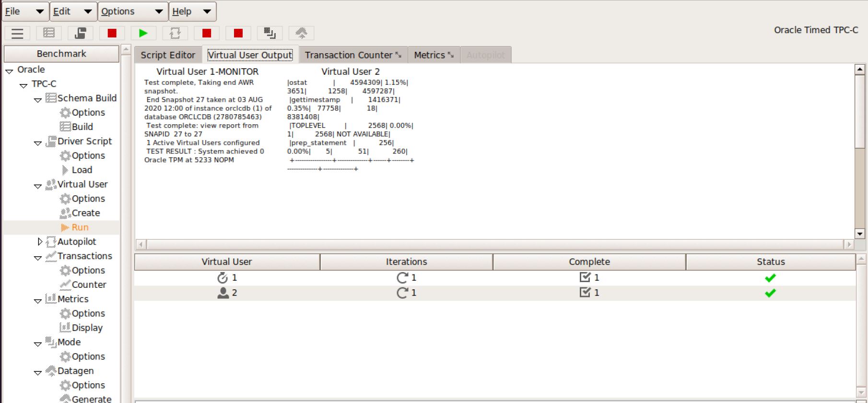Click green status checkmark in virtual user 2 row
The image size is (868, 403).
click(770, 293)
